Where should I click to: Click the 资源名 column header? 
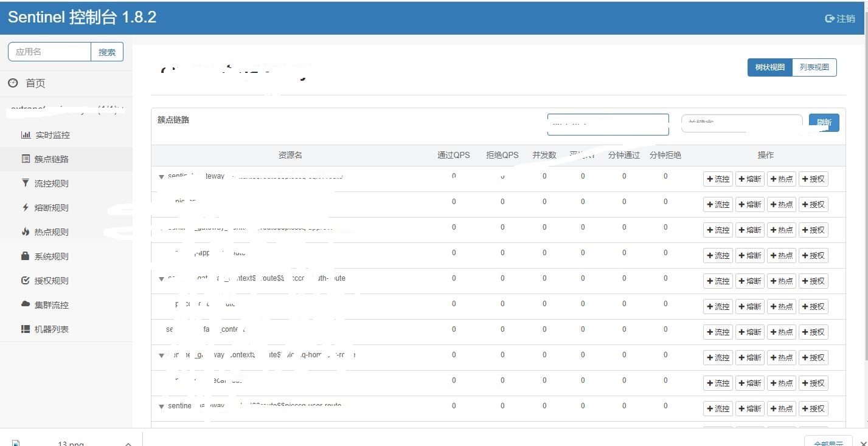290,155
